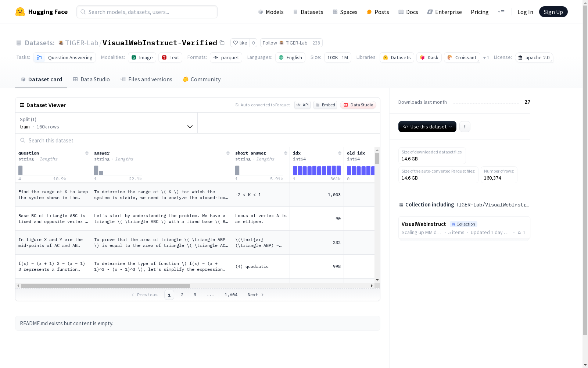Click the TIGER-Lab avatar in breadcrumb

(x=61, y=43)
